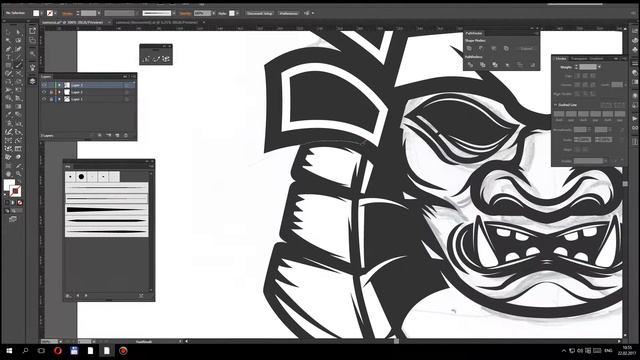Open stroke Weight dropdown in Stroke panel

pos(599,67)
